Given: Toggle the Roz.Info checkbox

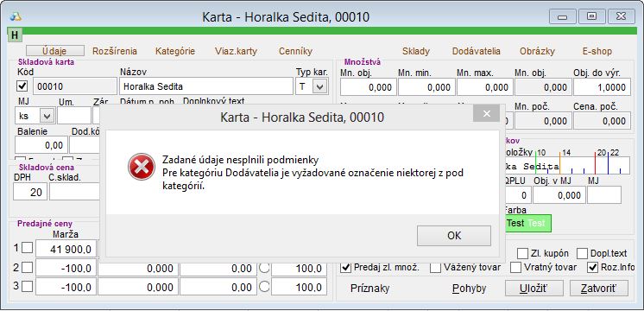Looking at the screenshot, I should 593,268.
